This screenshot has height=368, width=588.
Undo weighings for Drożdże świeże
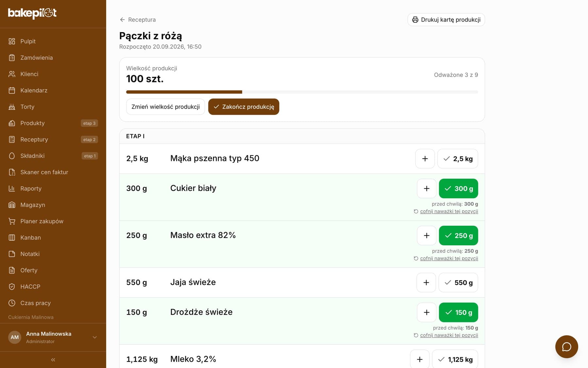click(x=446, y=335)
